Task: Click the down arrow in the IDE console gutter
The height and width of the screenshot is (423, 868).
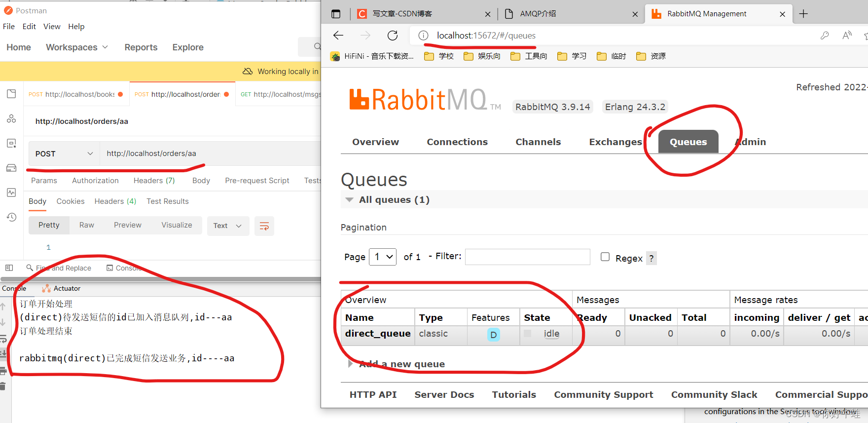Action: [3, 322]
